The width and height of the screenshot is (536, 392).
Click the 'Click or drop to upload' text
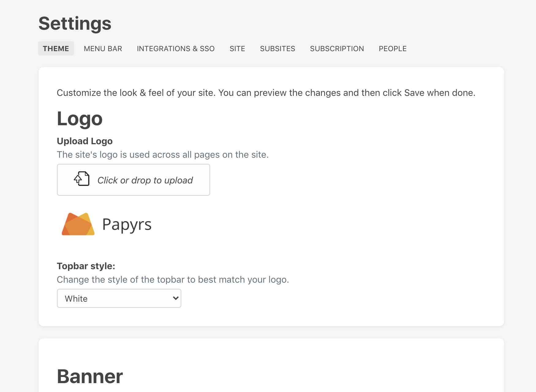coord(145,180)
